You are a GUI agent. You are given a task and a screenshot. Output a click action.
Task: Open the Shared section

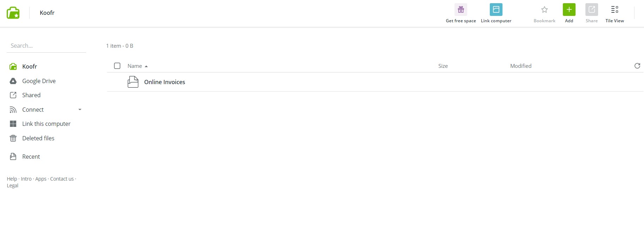[31, 95]
